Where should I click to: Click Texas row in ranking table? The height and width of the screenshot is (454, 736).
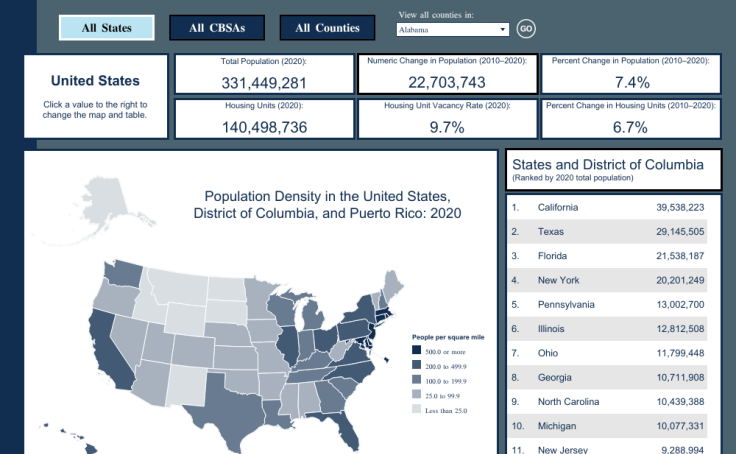coord(608,231)
